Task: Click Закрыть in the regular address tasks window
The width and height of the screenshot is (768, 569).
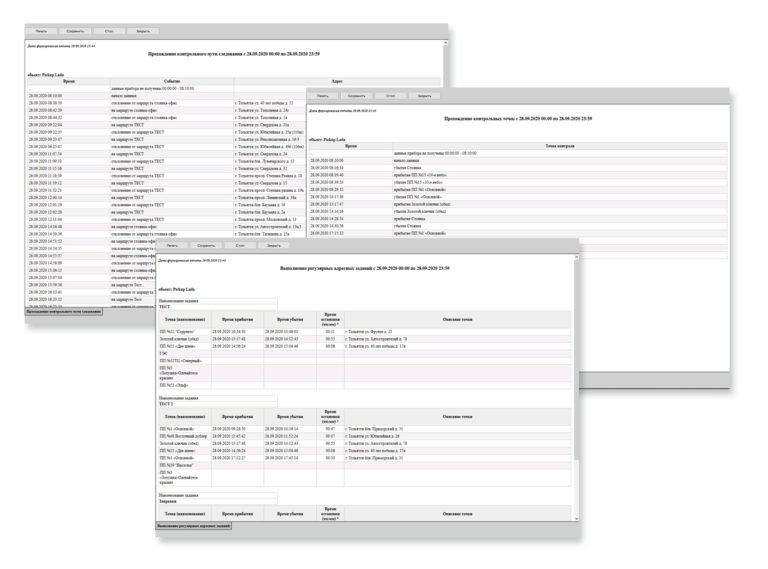Action: point(274,245)
